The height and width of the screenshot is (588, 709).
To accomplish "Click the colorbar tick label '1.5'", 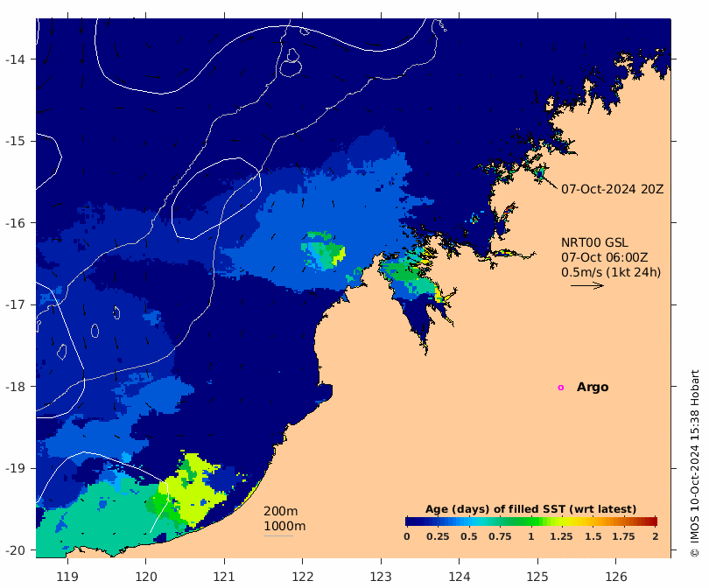I will tap(593, 536).
